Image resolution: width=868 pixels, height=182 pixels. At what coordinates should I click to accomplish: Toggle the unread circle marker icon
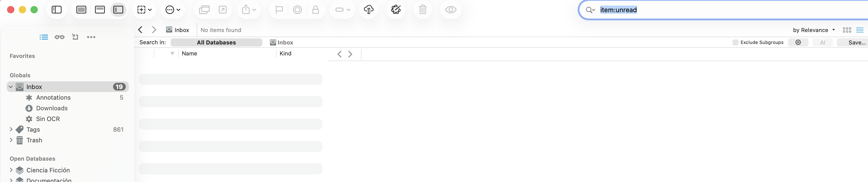click(x=297, y=10)
